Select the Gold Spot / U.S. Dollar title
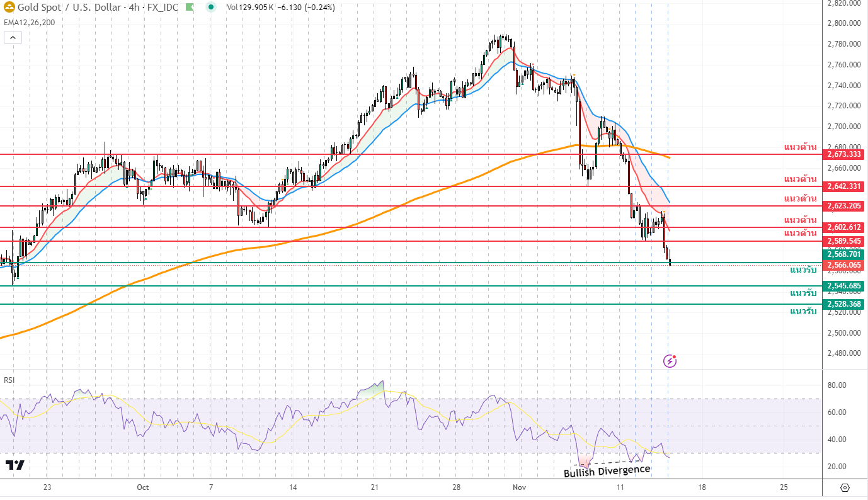This screenshot has width=868, height=500. click(x=70, y=8)
